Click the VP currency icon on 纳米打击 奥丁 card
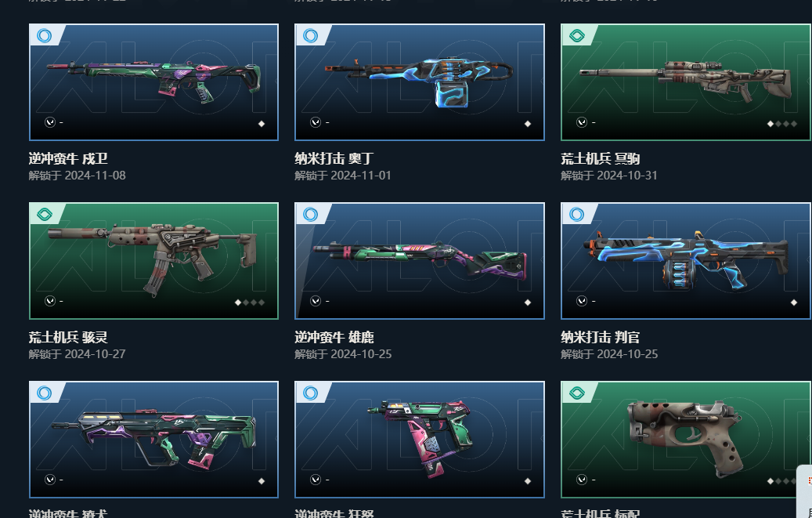Image resolution: width=812 pixels, height=518 pixels. [316, 122]
